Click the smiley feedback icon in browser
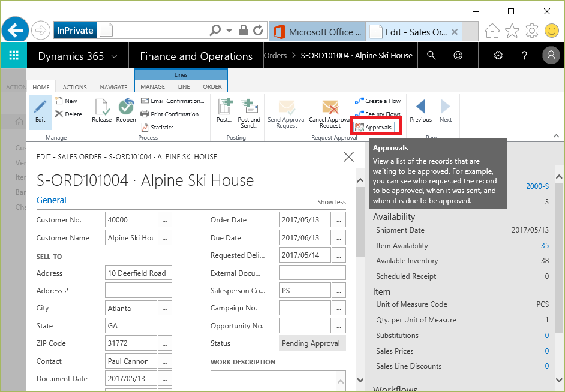Screen dimensions: 565x392 (x=551, y=31)
